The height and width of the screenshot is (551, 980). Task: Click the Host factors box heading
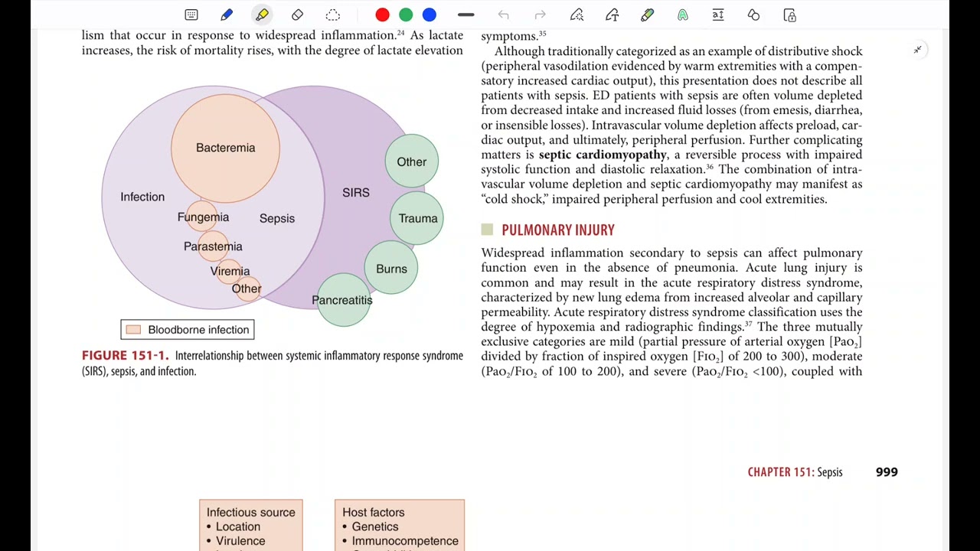coord(374,513)
